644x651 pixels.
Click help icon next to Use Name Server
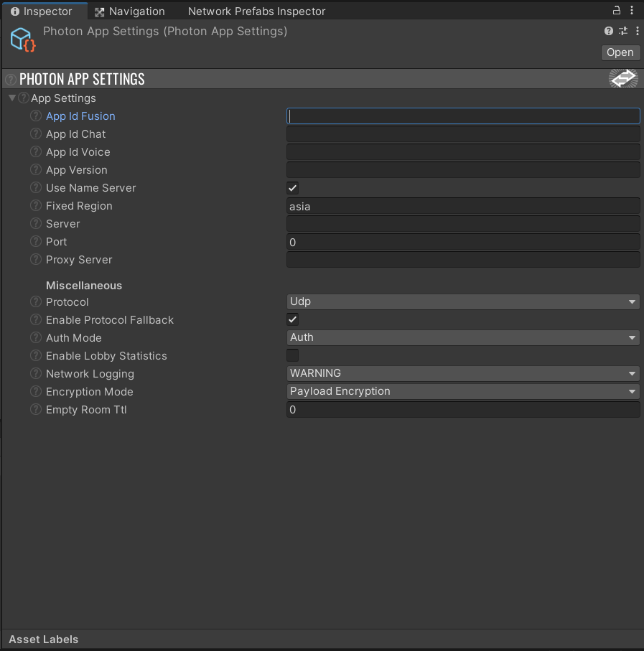point(36,187)
